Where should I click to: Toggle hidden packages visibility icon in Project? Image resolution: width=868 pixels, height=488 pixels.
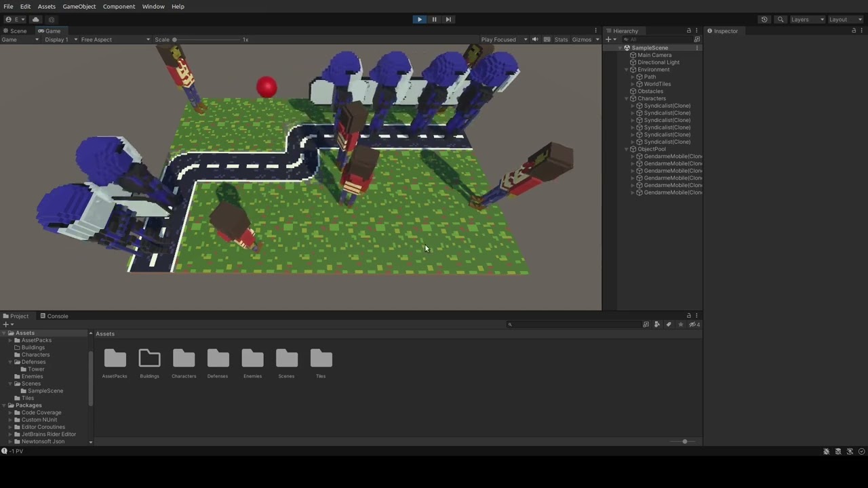coord(694,325)
